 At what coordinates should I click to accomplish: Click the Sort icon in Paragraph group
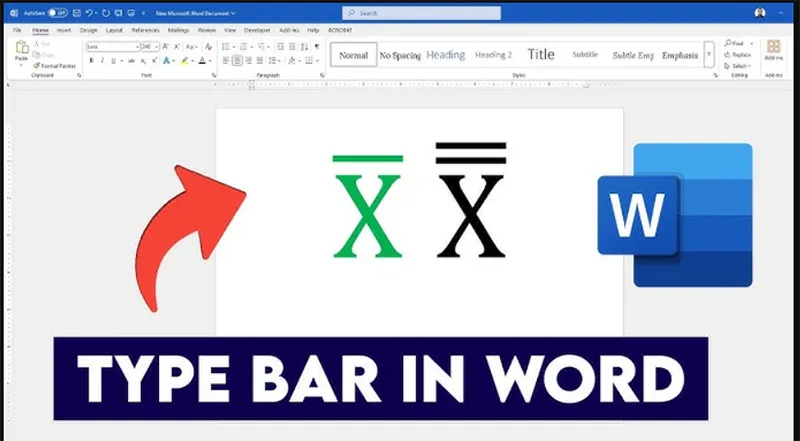point(305,46)
